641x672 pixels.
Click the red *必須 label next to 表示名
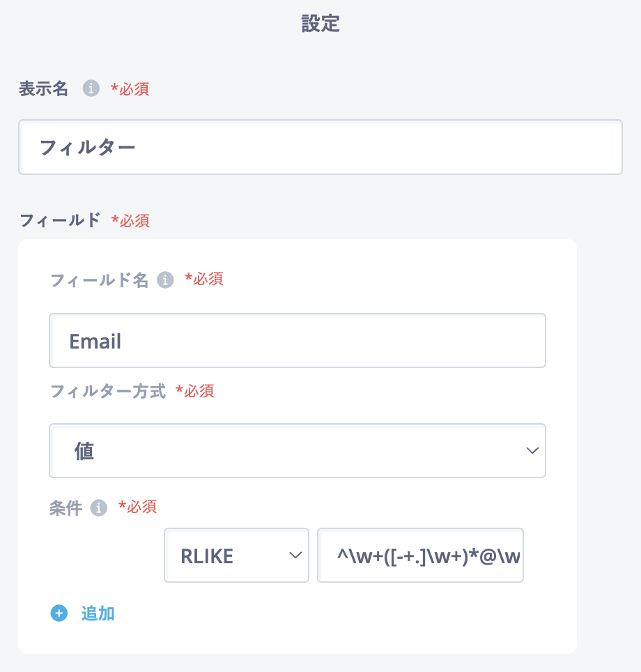130,89
